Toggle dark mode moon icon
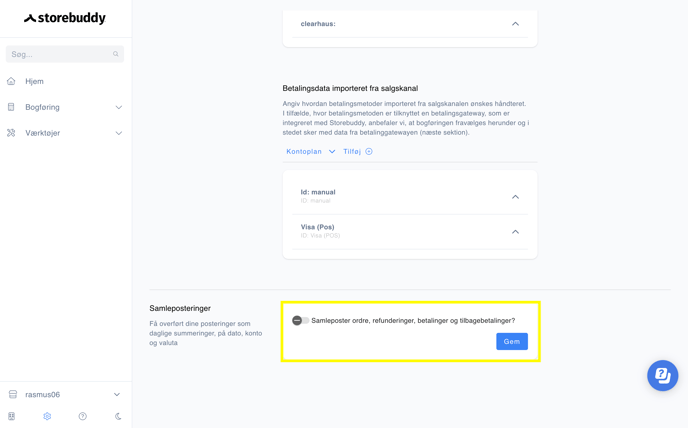 118,416
